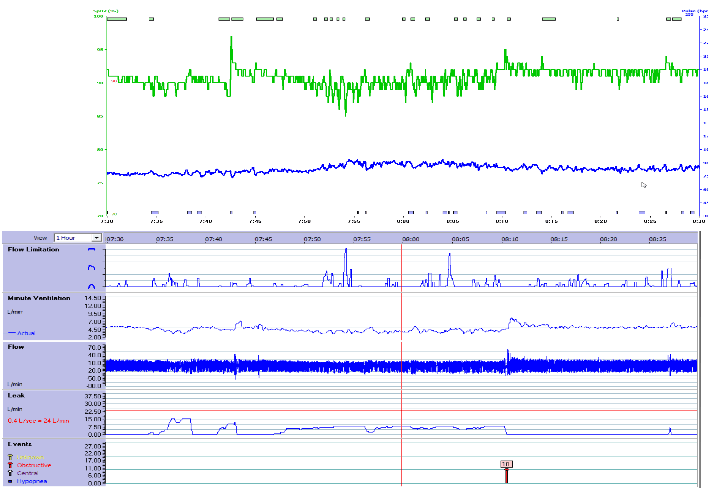Click the red leak threshold text
The height and width of the screenshot is (496, 708).
(x=37, y=421)
